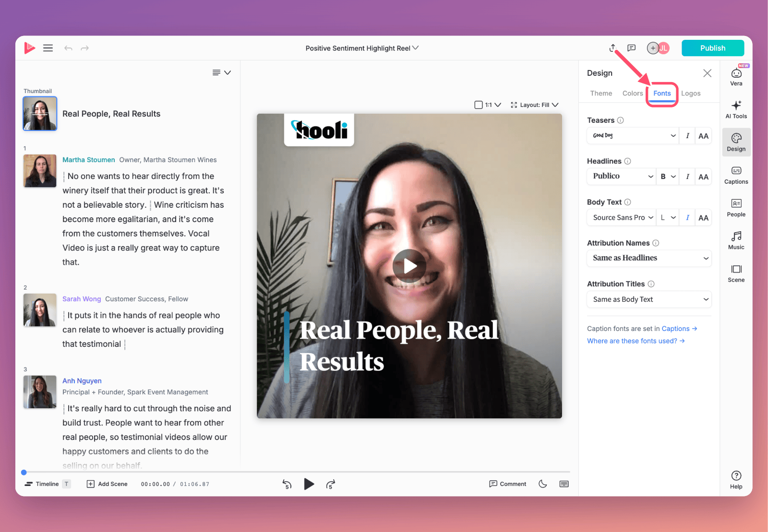The height and width of the screenshot is (532, 768).
Task: Click the redo arrow in top bar
Action: (85, 48)
